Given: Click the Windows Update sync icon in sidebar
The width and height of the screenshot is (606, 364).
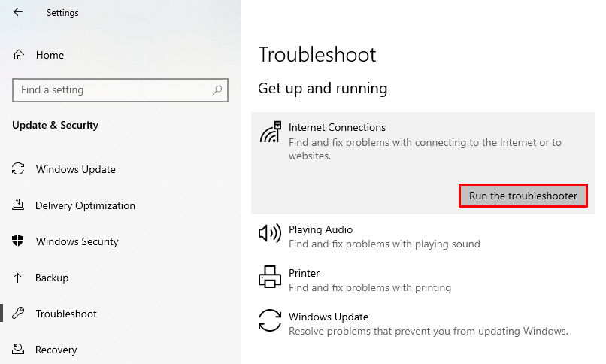Looking at the screenshot, I should (x=20, y=169).
